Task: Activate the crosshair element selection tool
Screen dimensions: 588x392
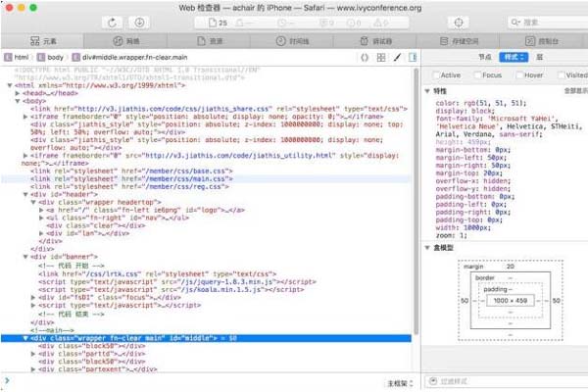Action: (459, 23)
